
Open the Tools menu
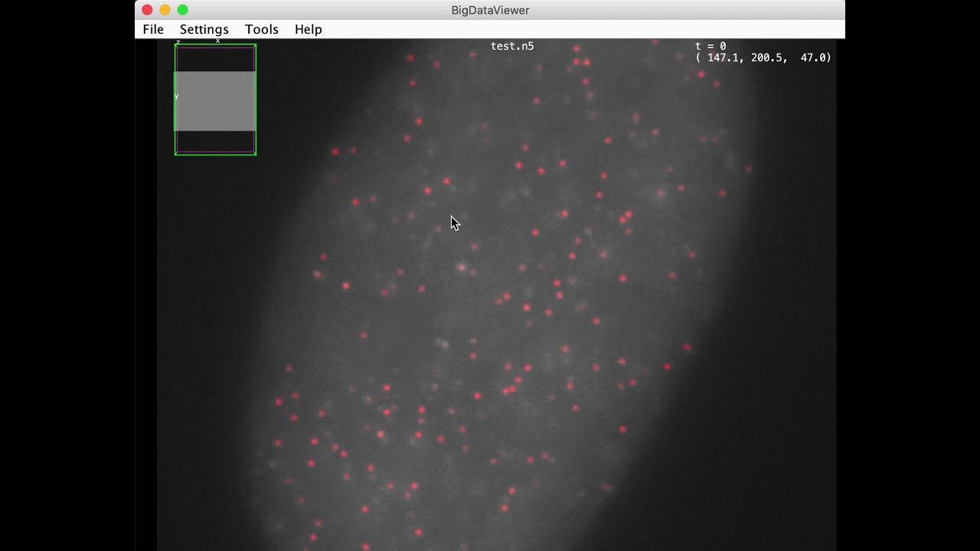tap(262, 29)
